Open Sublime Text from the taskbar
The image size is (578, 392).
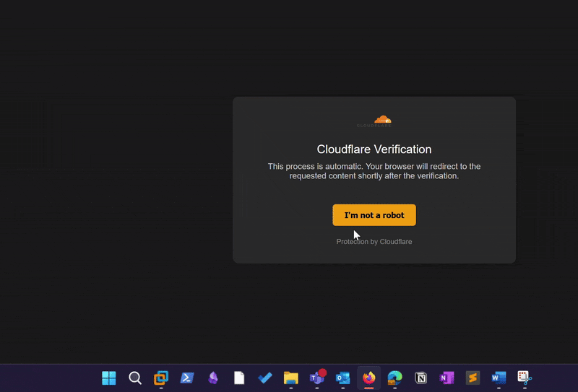[x=473, y=378]
